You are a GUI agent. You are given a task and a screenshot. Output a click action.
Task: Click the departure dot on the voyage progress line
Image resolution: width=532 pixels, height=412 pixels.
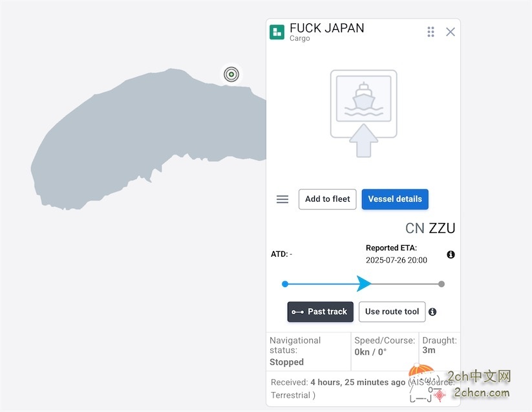pos(285,284)
